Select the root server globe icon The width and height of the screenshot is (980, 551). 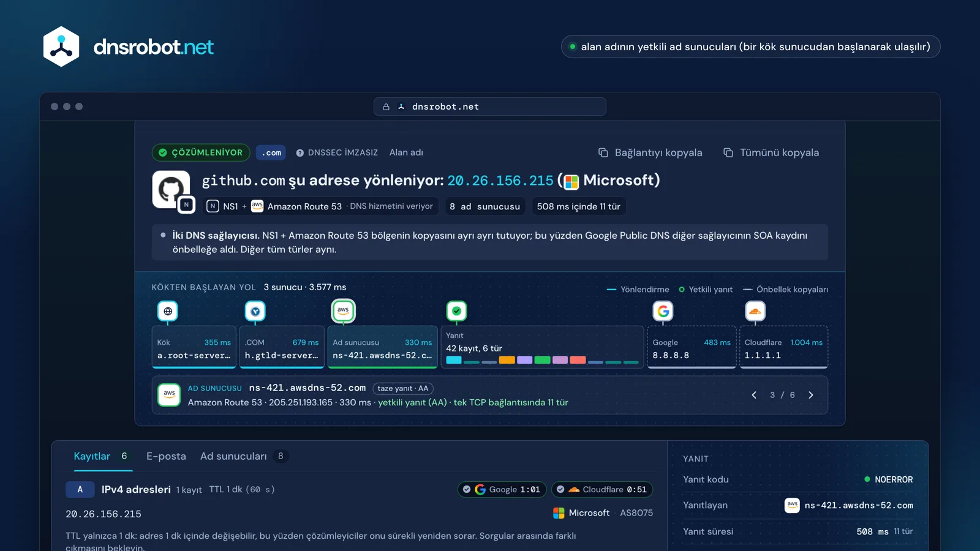[168, 311]
